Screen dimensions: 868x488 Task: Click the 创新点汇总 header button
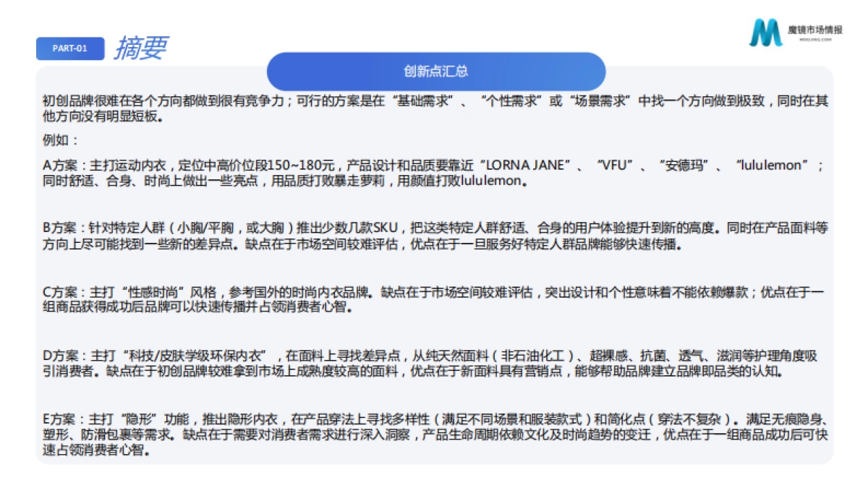point(437,72)
